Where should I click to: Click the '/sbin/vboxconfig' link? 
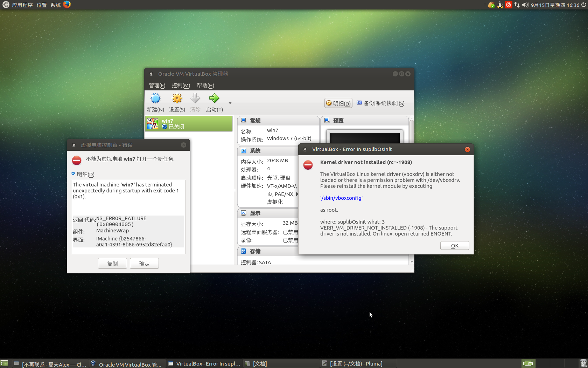point(341,198)
